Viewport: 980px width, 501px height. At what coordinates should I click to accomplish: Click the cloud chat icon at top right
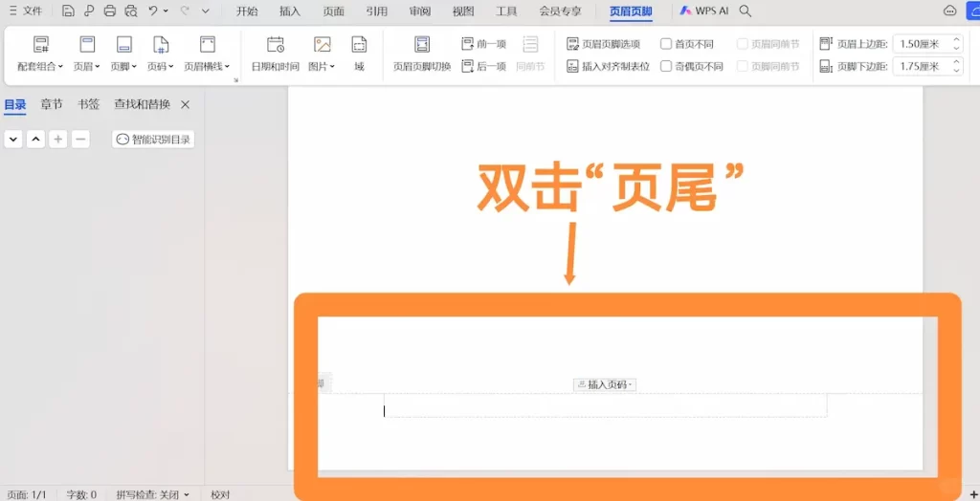[x=949, y=11]
